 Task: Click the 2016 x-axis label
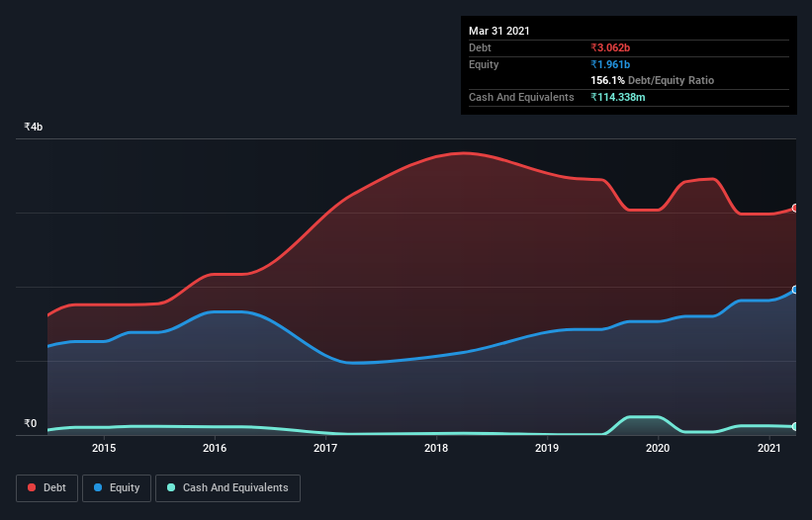215,448
